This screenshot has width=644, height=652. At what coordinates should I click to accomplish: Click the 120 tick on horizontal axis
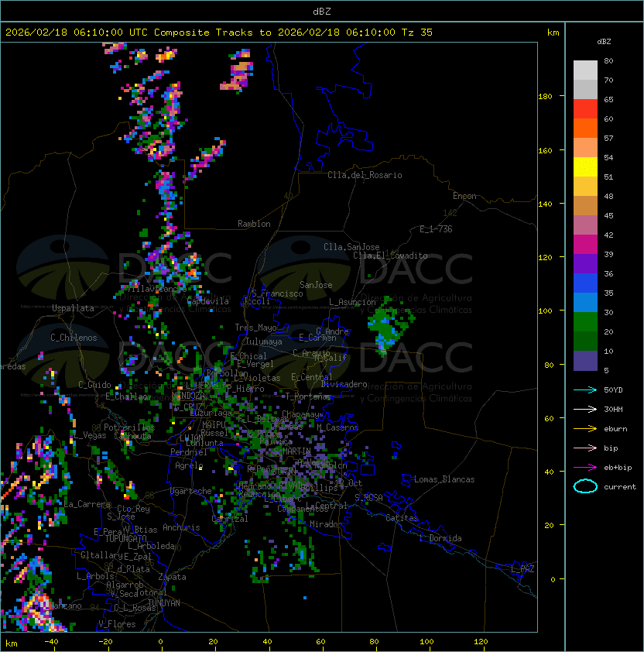click(x=481, y=642)
